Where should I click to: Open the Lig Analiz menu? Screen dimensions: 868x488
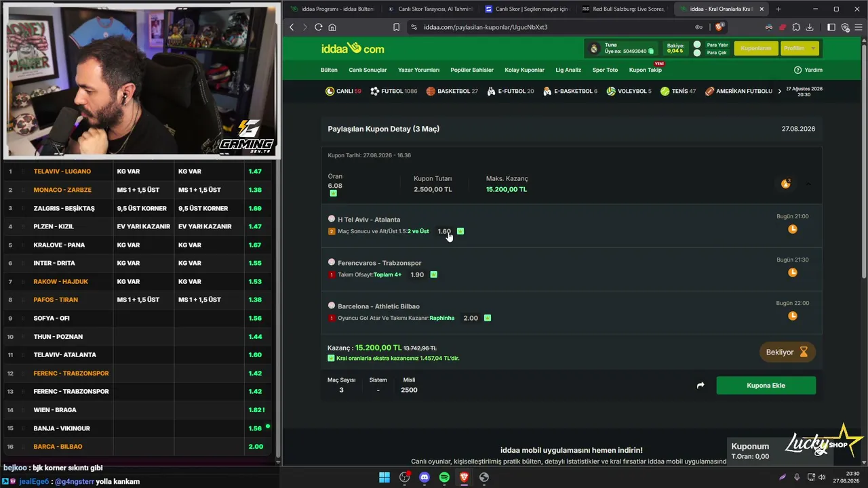(568, 70)
